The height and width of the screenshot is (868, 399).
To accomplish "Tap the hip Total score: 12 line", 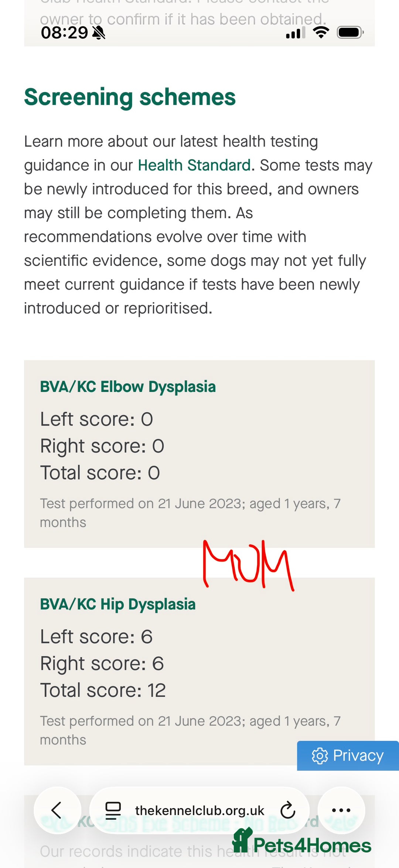I will pos(103,690).
